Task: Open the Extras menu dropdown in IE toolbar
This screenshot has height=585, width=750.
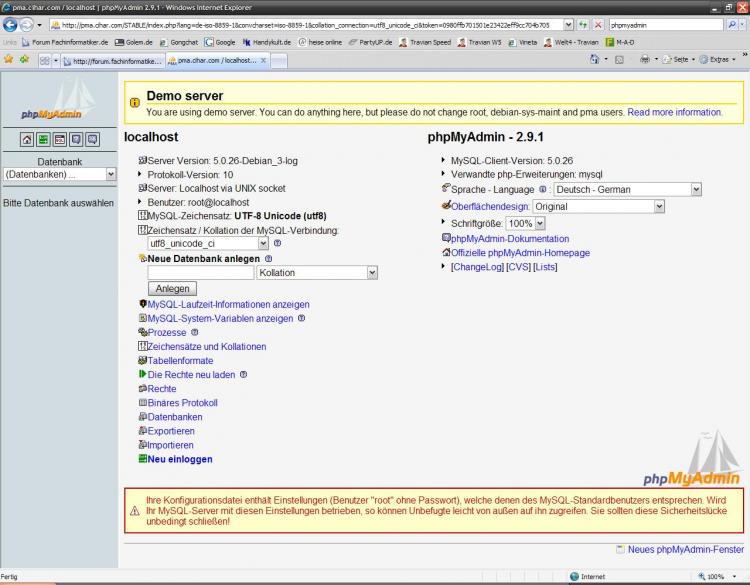Action: point(717,59)
